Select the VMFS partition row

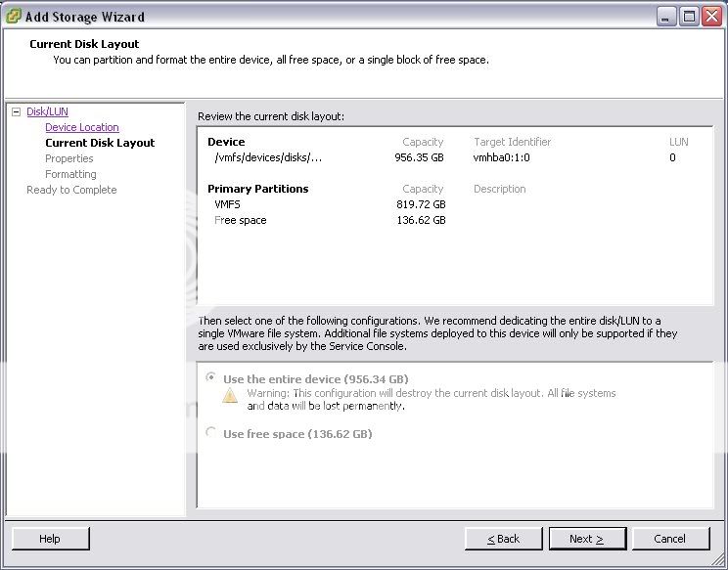(330, 204)
